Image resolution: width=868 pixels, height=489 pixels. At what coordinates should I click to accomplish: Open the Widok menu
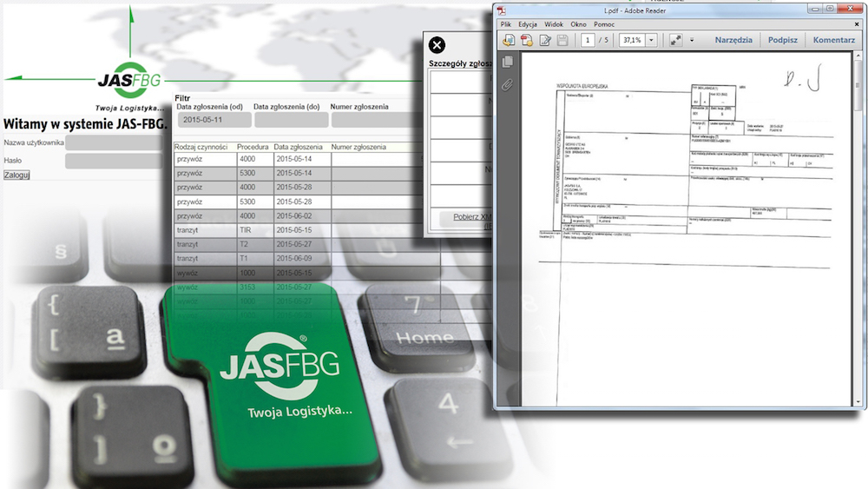(554, 24)
